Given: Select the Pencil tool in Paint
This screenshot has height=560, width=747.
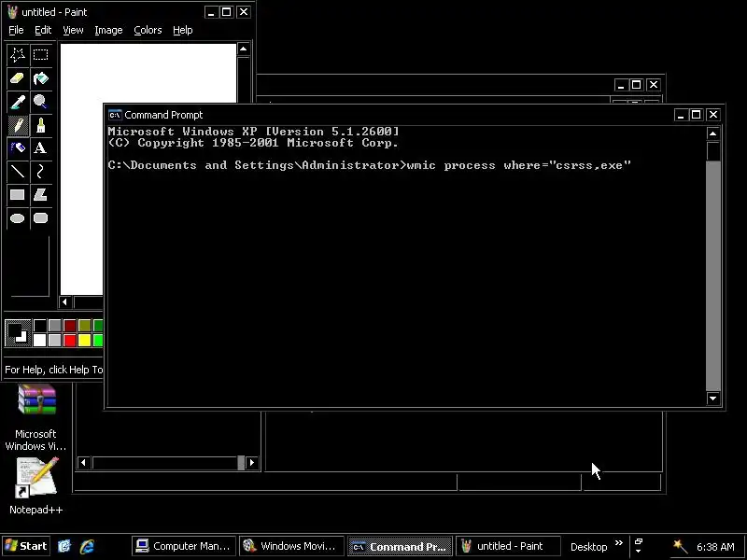Looking at the screenshot, I should click(x=18, y=125).
